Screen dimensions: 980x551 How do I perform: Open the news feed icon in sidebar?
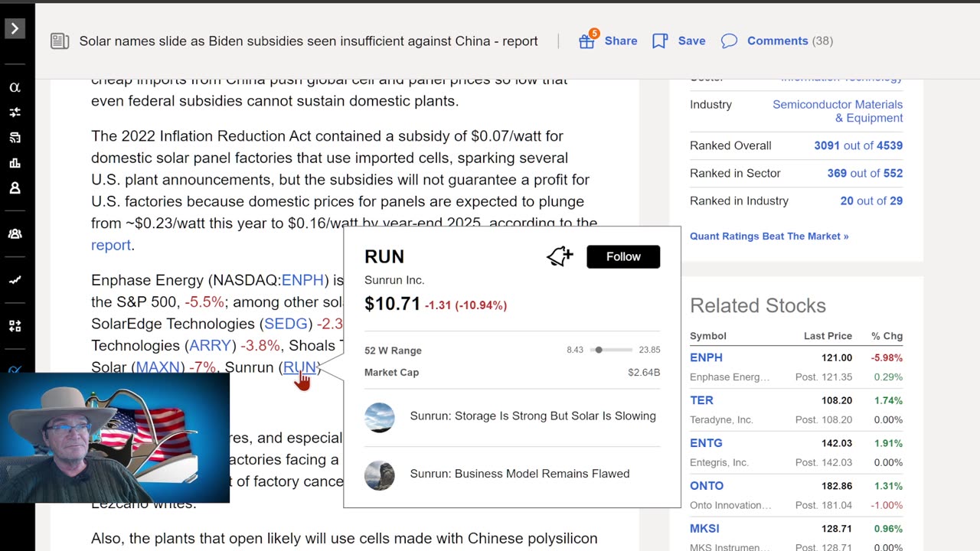point(15,138)
